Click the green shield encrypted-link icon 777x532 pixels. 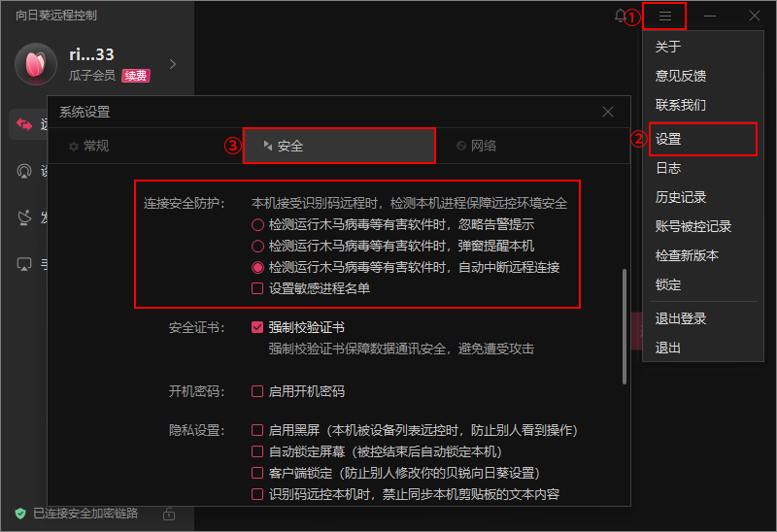click(x=19, y=514)
